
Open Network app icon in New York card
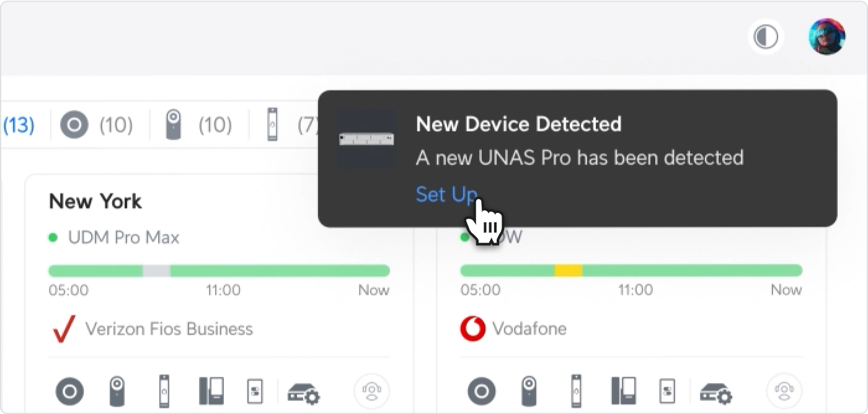click(69, 392)
